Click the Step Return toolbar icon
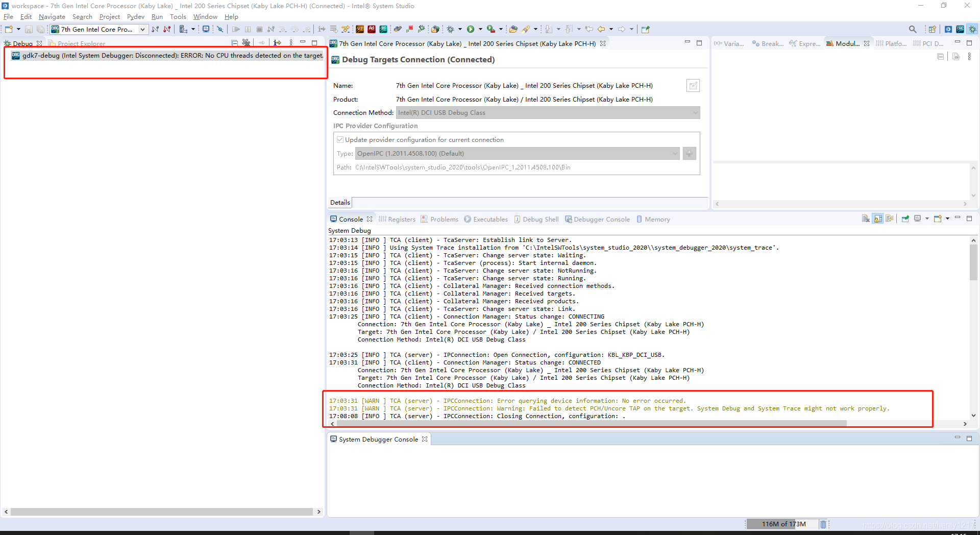Image resolution: width=980 pixels, height=535 pixels. tap(306, 29)
